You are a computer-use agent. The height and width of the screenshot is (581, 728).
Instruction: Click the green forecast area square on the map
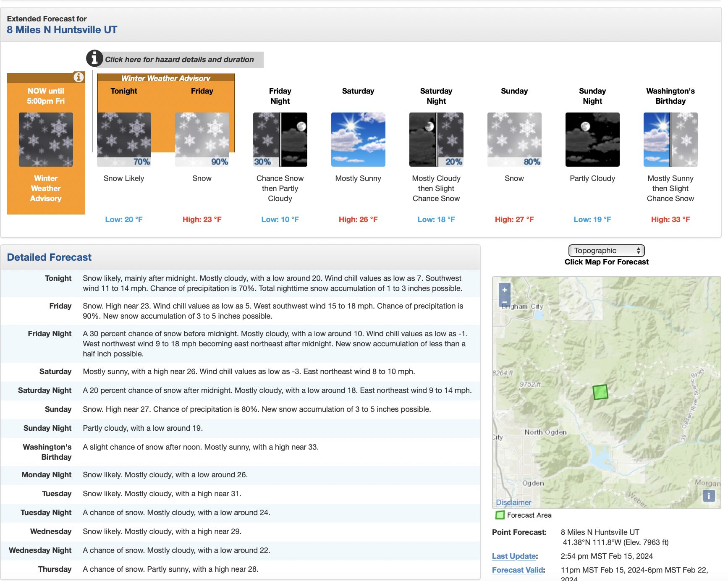pos(600,392)
